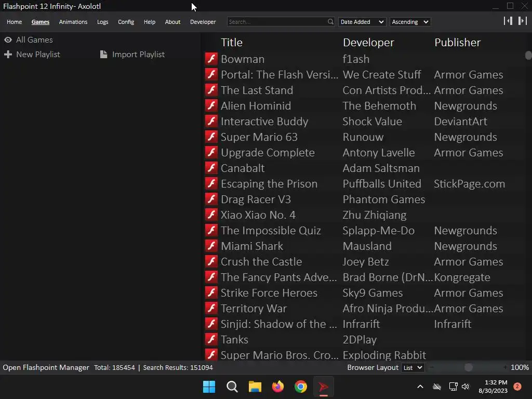Image resolution: width=532 pixels, height=399 pixels.
Task: Click the Flash icon beside Miami Shark
Action: coord(211,246)
